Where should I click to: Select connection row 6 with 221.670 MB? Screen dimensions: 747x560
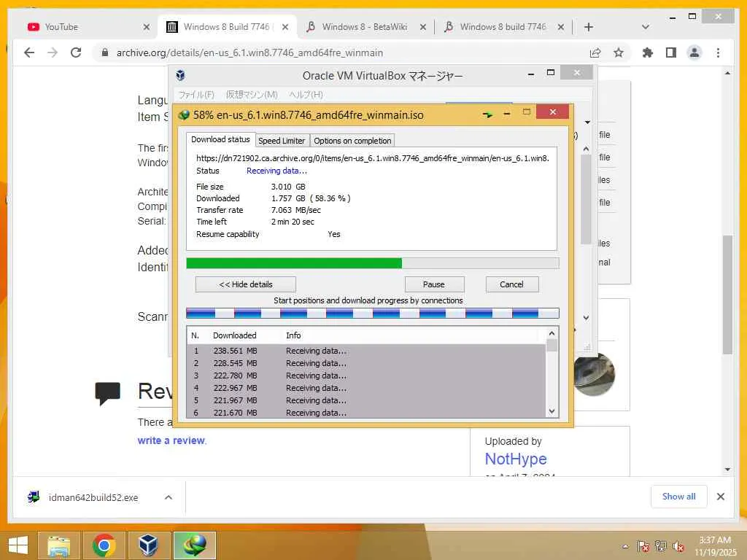tap(366, 413)
